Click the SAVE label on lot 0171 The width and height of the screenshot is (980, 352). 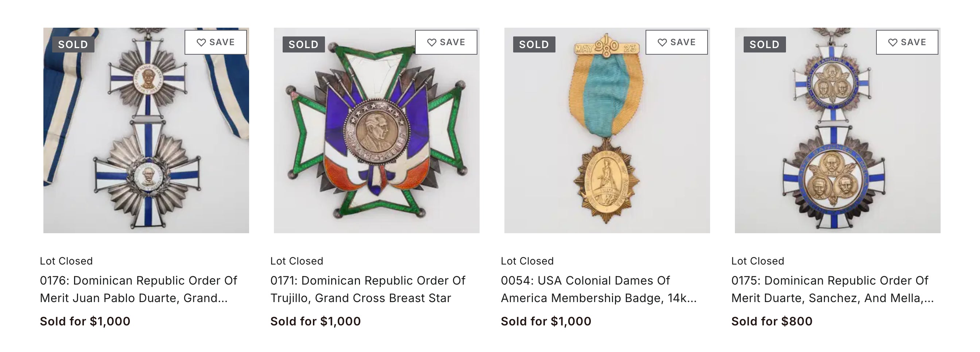pyautogui.click(x=453, y=42)
